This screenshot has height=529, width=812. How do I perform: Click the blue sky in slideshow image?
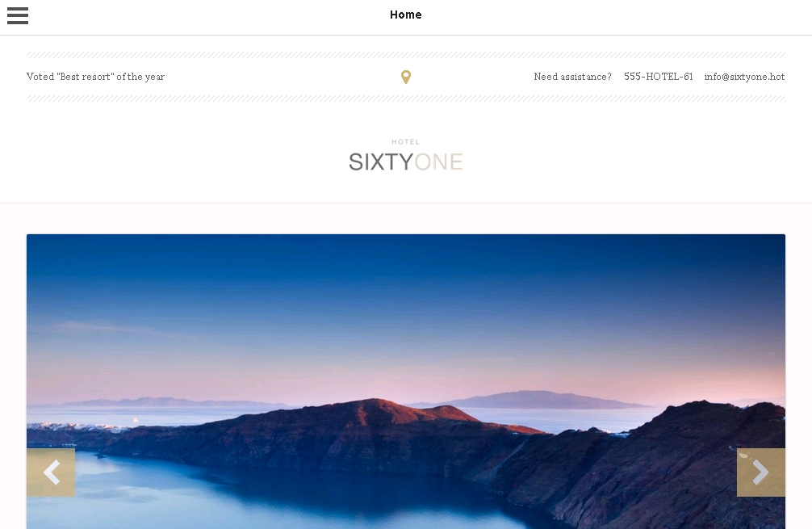point(406,290)
